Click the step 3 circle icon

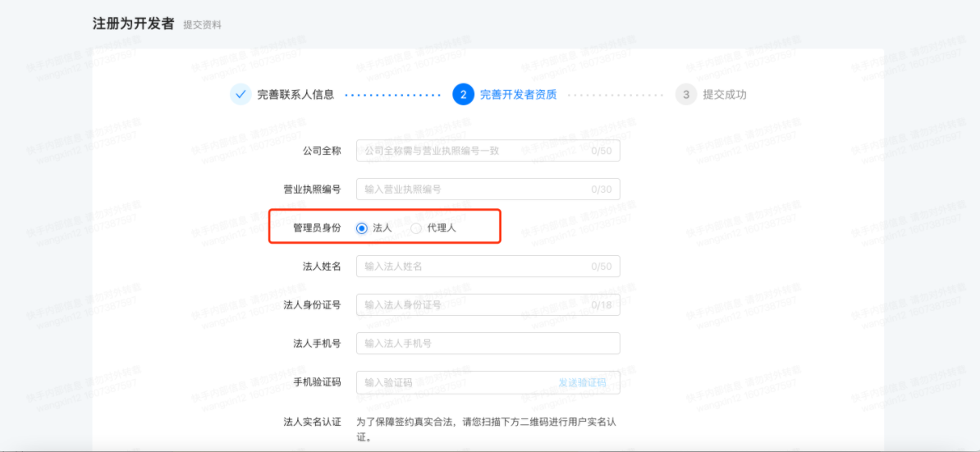tap(685, 95)
